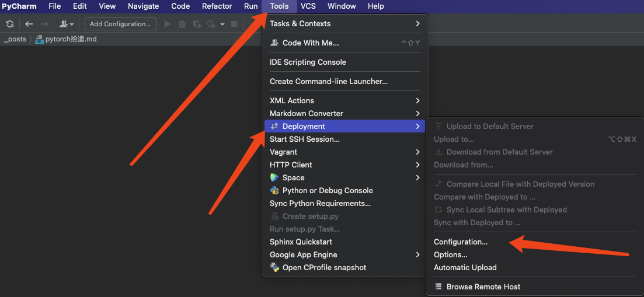This screenshot has width=644, height=297.
Task: Open the Run menu
Action: tap(251, 6)
